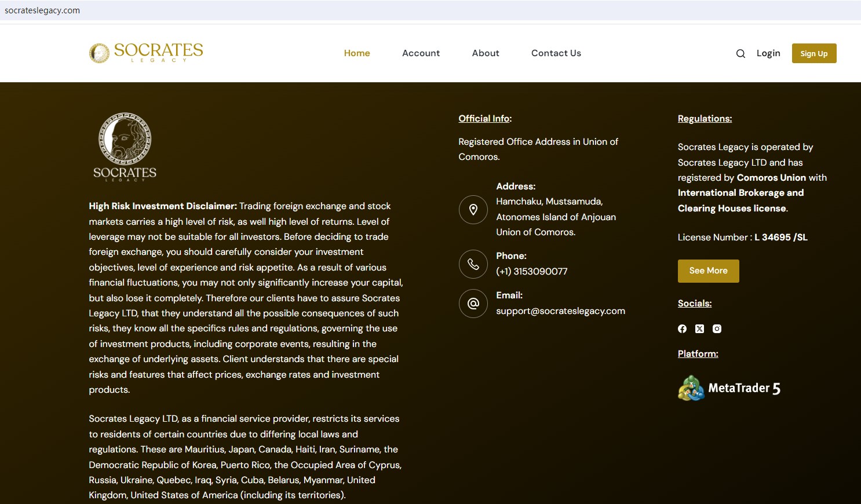Screen dimensions: 861x504
Task: Click the Registered Office Address in Union text
Action: (x=538, y=142)
